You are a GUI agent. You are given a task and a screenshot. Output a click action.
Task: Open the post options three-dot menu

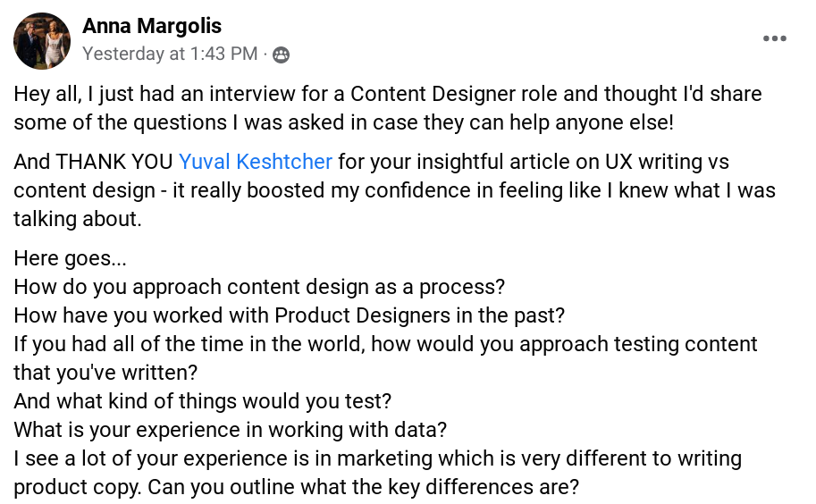[774, 38]
